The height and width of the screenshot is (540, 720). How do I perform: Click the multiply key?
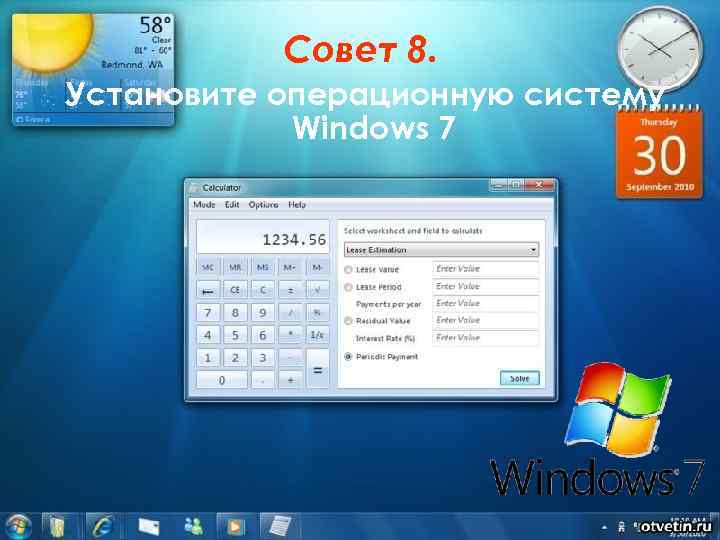click(x=290, y=335)
